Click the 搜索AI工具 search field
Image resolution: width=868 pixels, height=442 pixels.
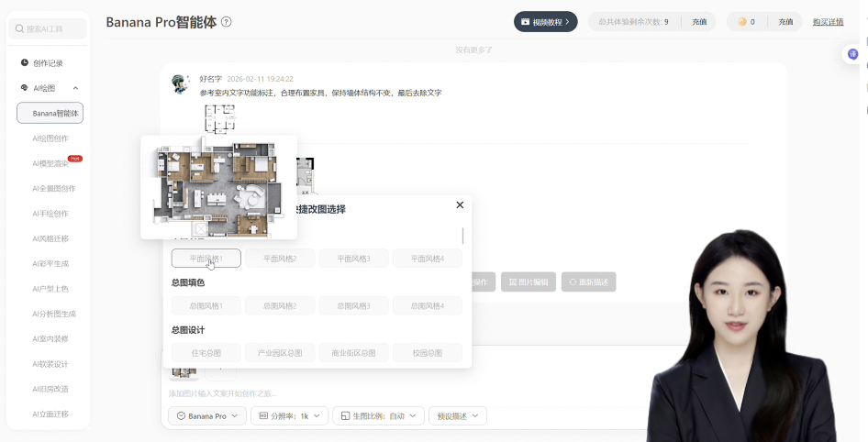pos(50,29)
